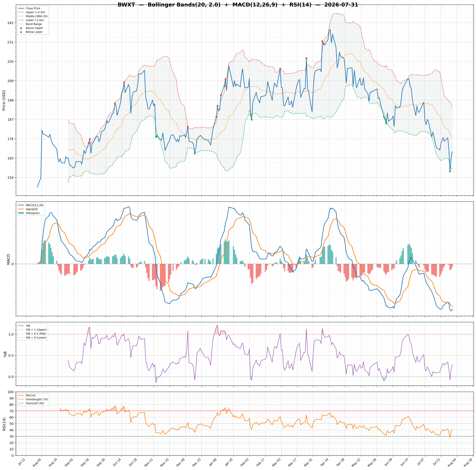Click the chart title starting with "BWXT"
The image size is (476, 470).
coord(238,5)
